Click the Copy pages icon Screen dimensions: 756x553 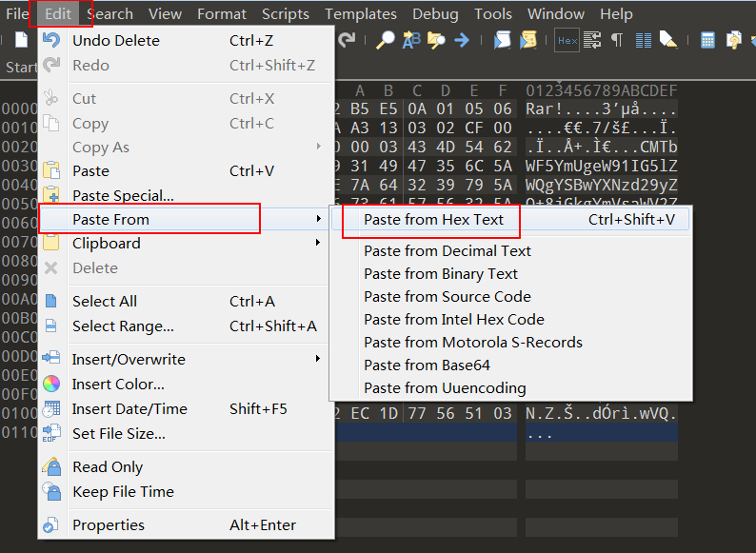point(51,123)
